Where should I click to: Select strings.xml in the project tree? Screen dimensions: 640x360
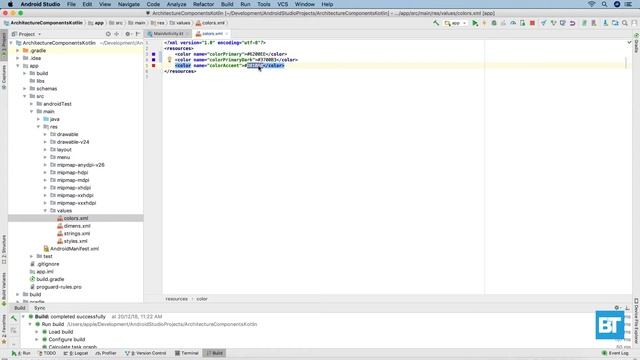[76, 234]
